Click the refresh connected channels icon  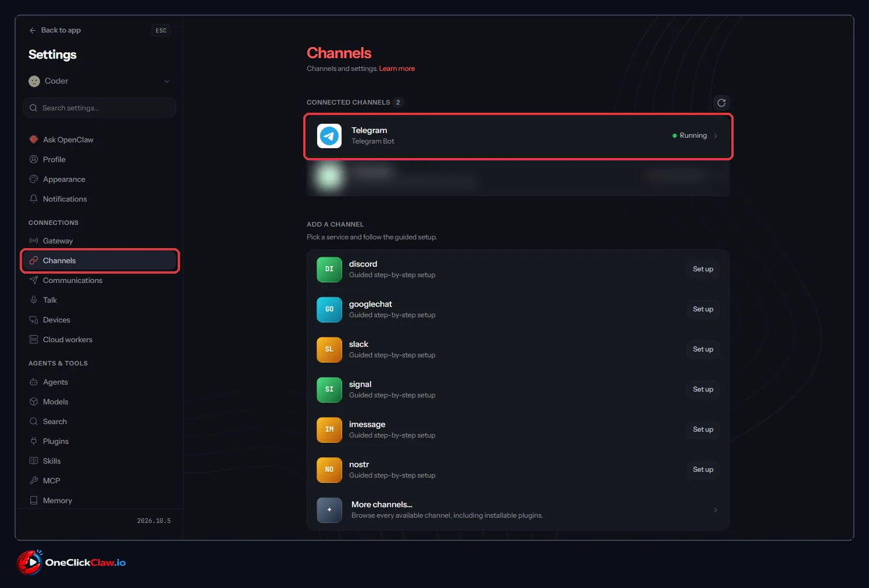721,103
